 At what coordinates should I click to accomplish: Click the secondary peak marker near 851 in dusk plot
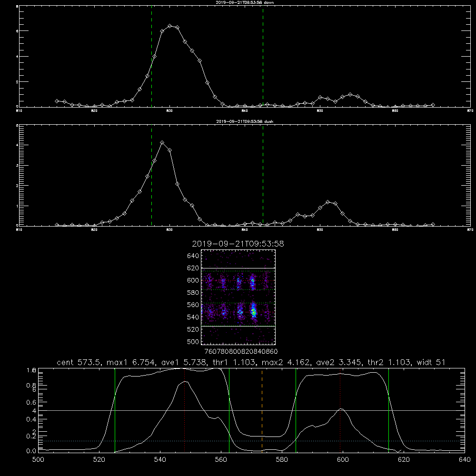(327, 202)
